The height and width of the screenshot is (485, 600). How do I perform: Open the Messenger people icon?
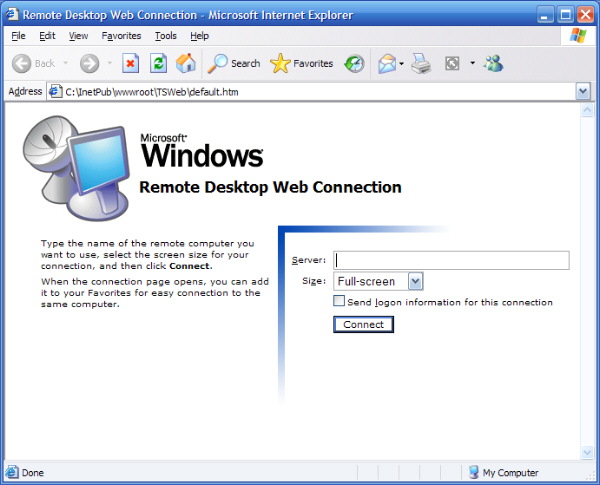tap(493, 63)
